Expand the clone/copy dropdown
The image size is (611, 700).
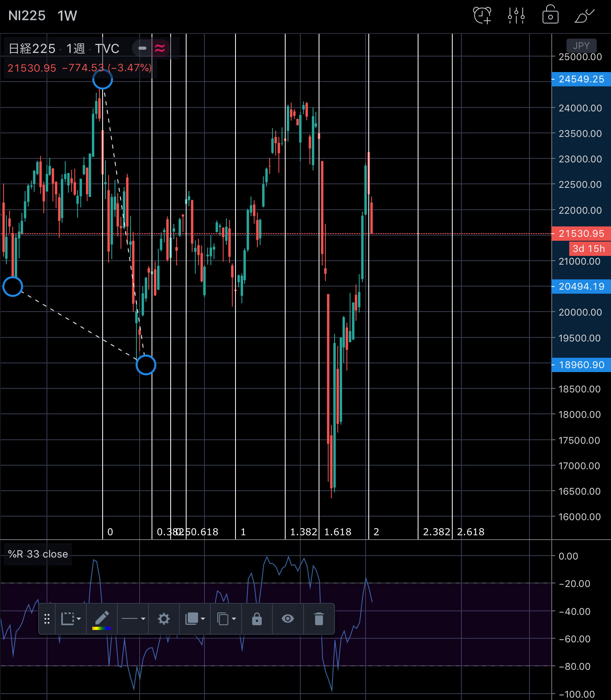(x=226, y=619)
